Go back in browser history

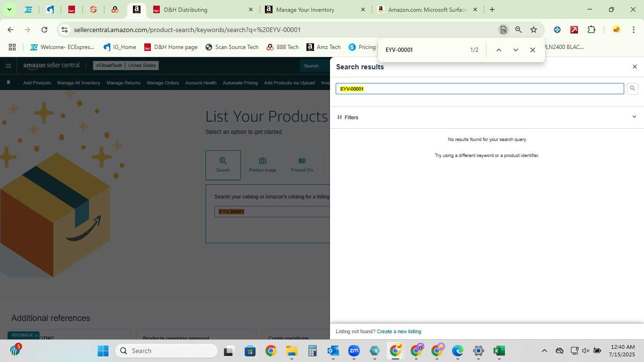[10, 30]
